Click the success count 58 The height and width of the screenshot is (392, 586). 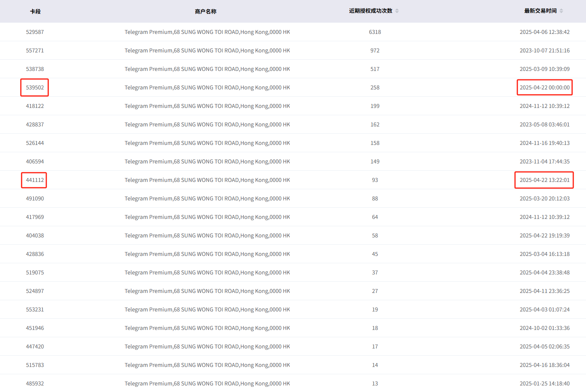tap(375, 236)
